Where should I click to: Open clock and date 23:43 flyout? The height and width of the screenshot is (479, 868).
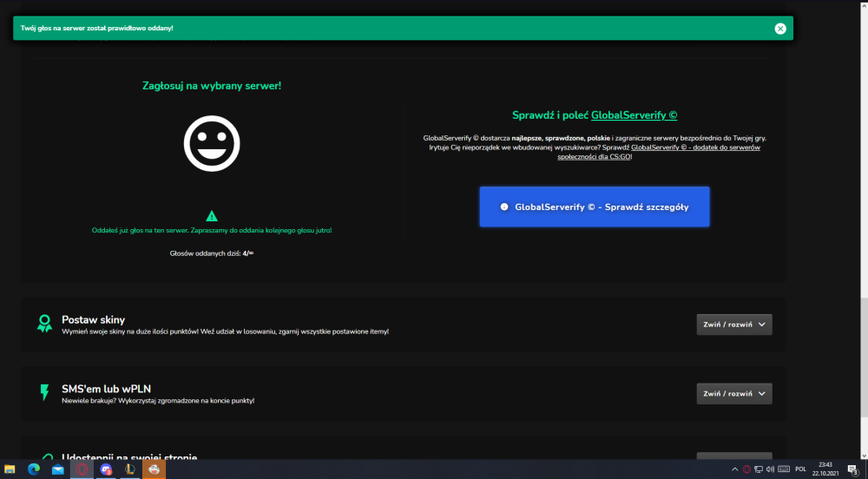(825, 469)
